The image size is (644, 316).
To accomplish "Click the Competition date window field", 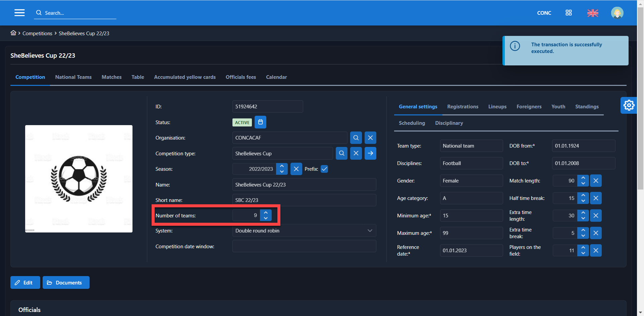I will click(304, 247).
